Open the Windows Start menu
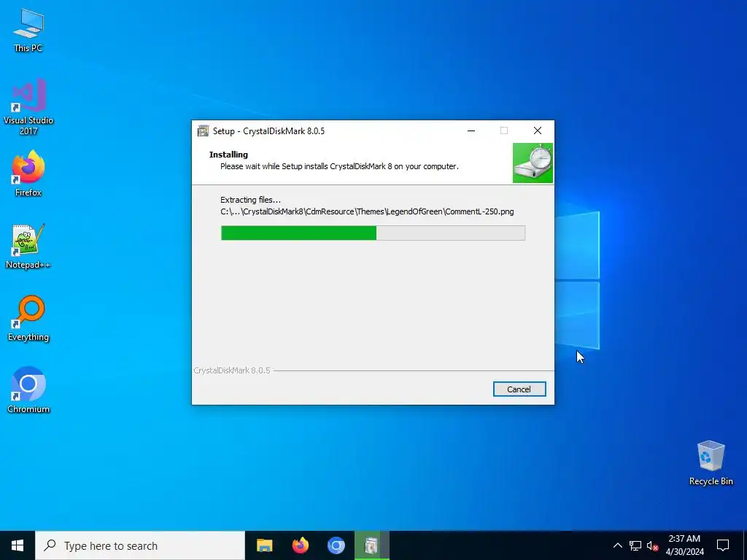 [x=18, y=545]
